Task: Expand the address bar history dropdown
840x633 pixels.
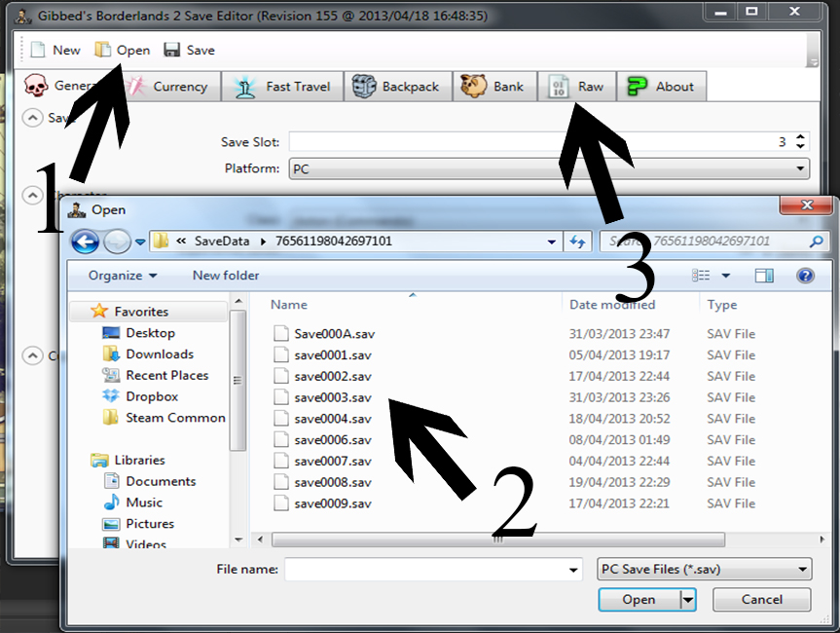Action: click(x=551, y=242)
